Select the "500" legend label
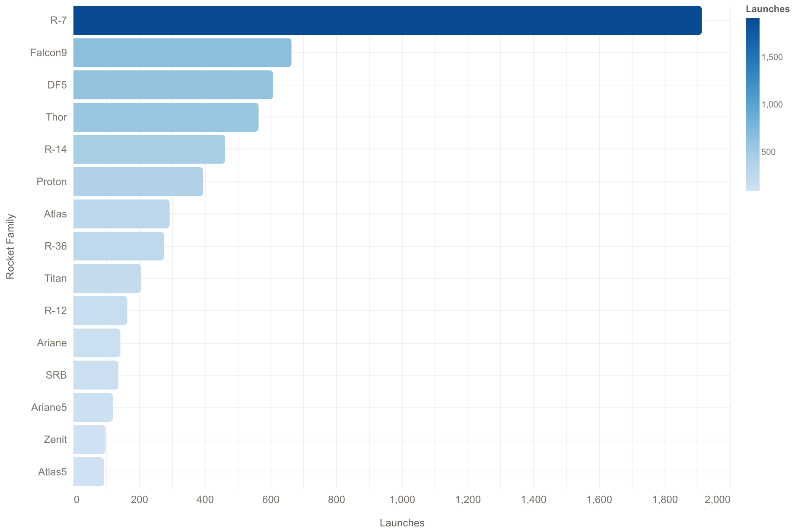The image size is (795, 532). 769,152
